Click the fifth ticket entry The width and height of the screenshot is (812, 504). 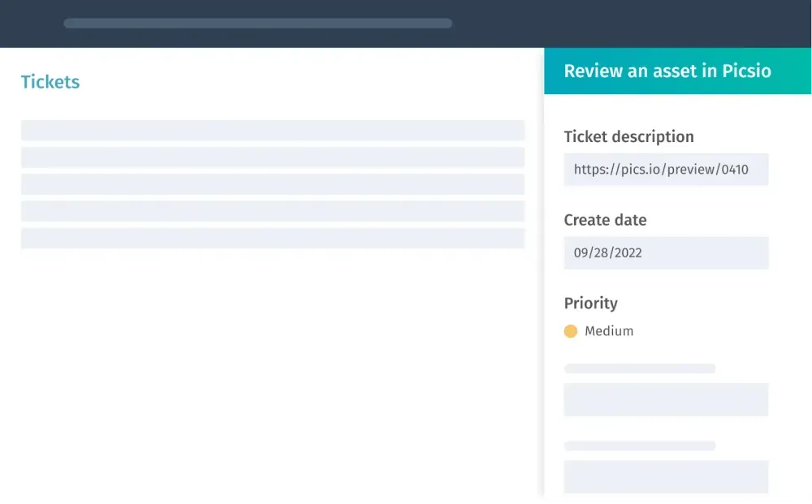[x=274, y=238]
